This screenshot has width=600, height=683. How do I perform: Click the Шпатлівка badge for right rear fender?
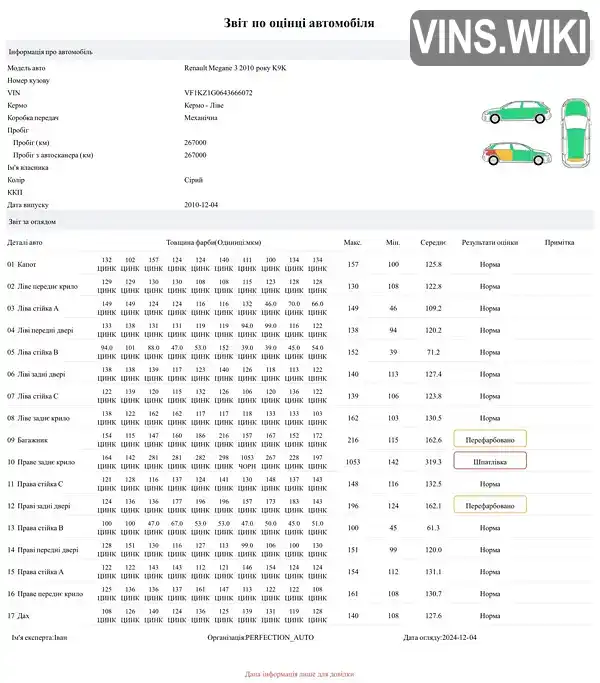(490, 461)
